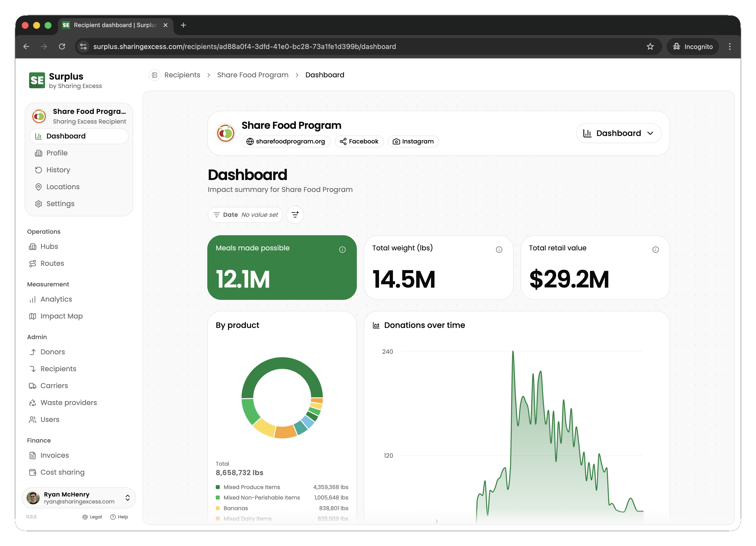Click the Bananas legend swatch
This screenshot has width=756, height=546.
click(218, 508)
